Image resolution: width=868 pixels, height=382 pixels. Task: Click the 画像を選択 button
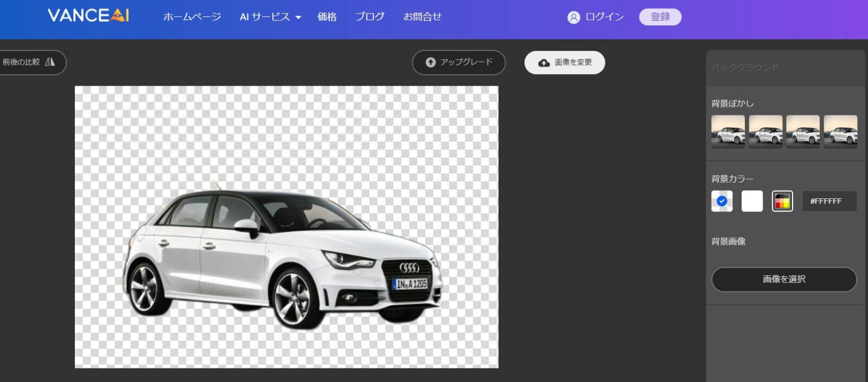pyautogui.click(x=784, y=279)
